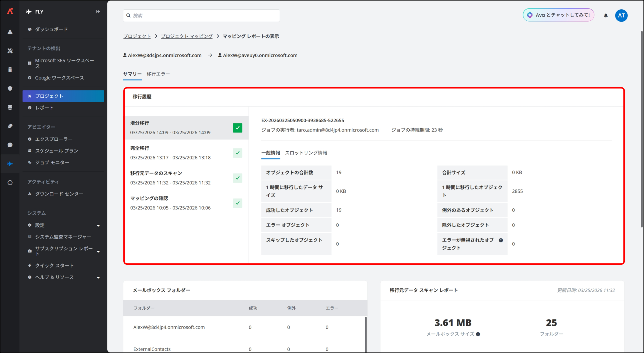The height and width of the screenshot is (353, 644).
Task: Open the プロジェクト マッピング breadcrumb link
Action: pyautogui.click(x=186, y=36)
